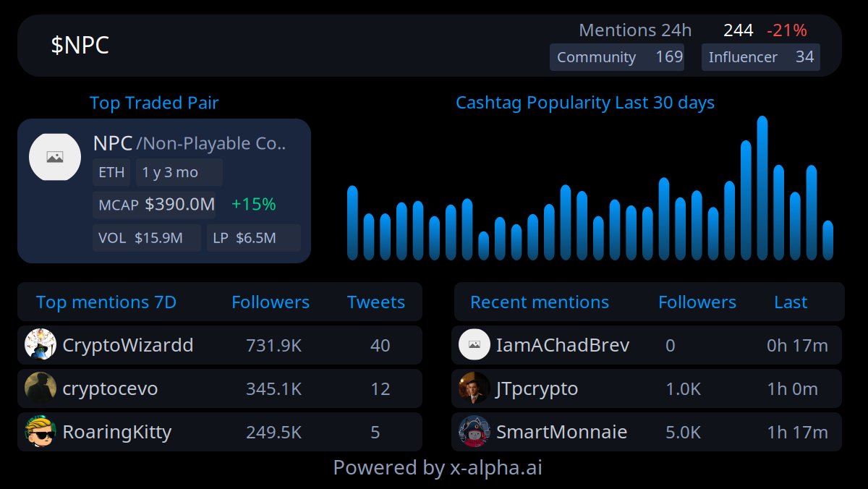Sort by Followers in Recent mentions table
This screenshot has width=868, height=489.
coord(697,302)
